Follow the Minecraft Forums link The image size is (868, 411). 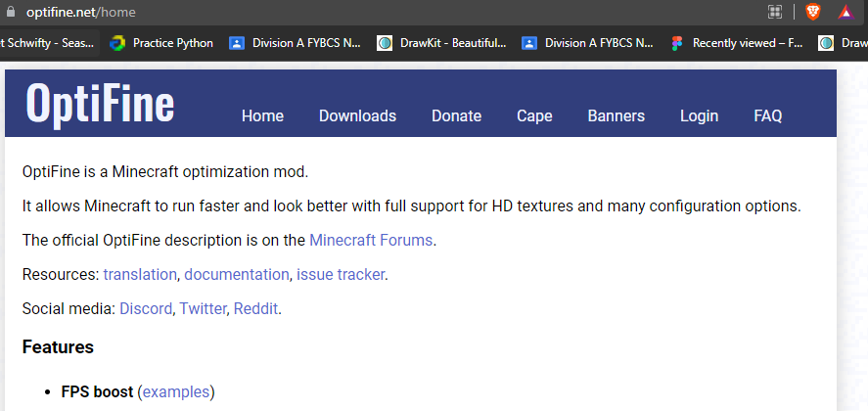(371, 241)
